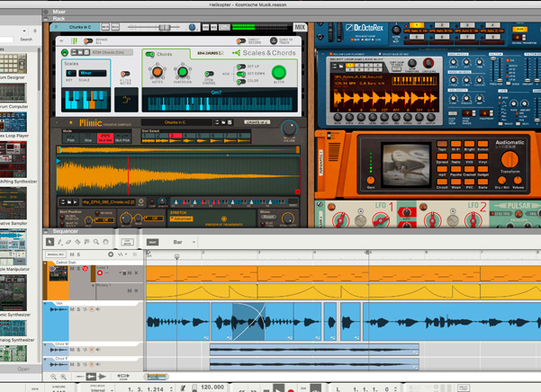Click the song overview navigator thumbnail

coord(157,377)
